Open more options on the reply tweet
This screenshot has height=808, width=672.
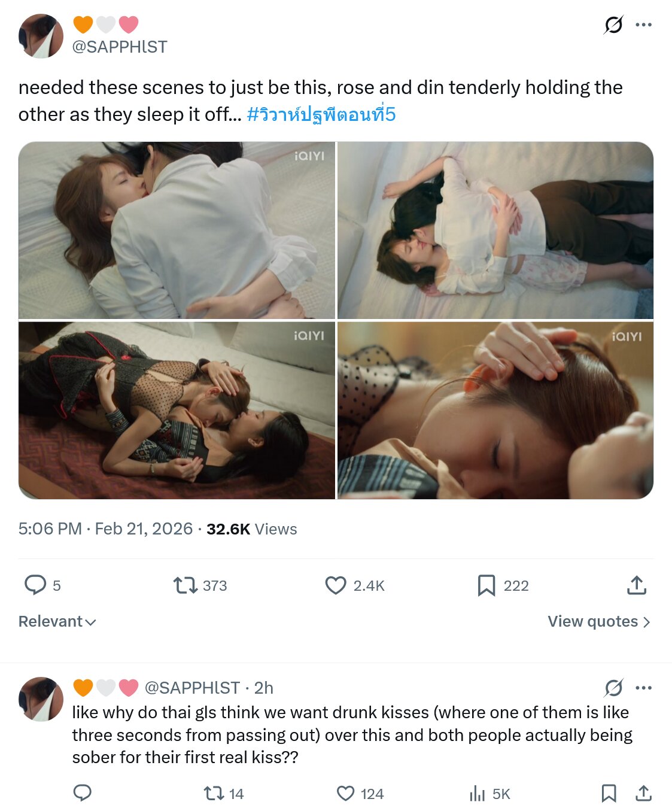[643, 688]
